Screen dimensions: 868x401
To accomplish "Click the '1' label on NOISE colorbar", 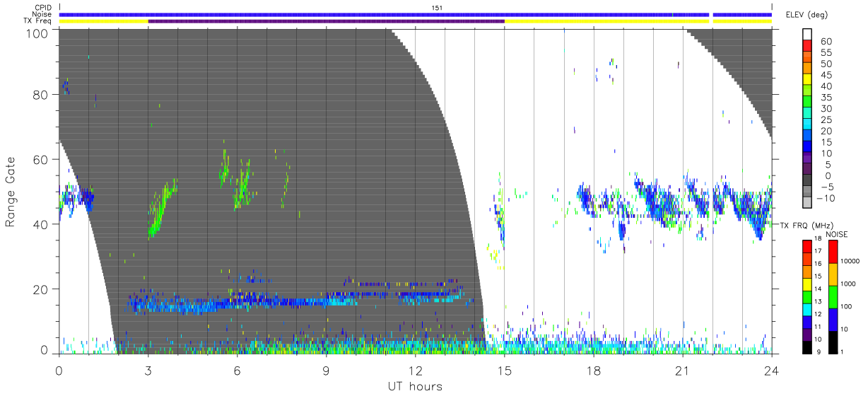I will click(843, 351).
